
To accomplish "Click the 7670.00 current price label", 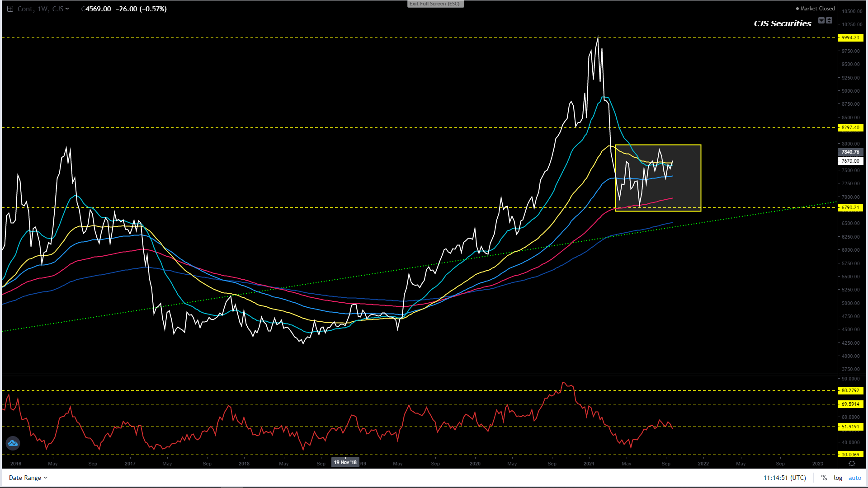I will point(850,161).
